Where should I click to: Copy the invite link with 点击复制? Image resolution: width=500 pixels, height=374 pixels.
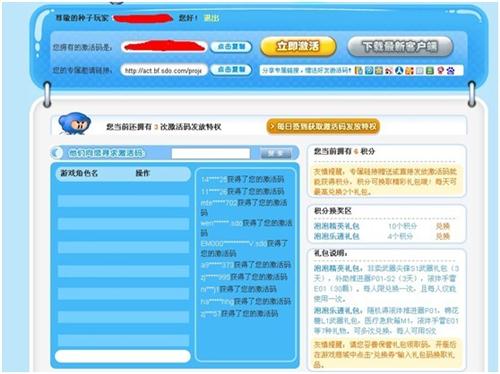(231, 70)
